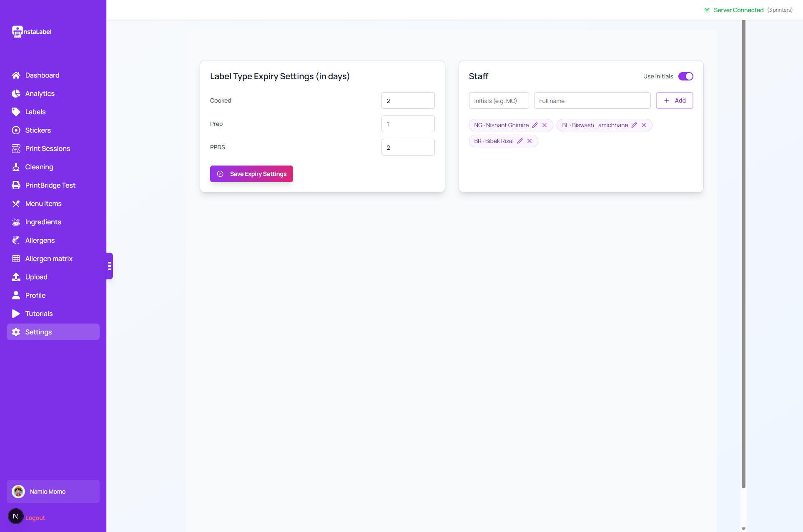Open the Allergen matrix page

tap(53, 258)
